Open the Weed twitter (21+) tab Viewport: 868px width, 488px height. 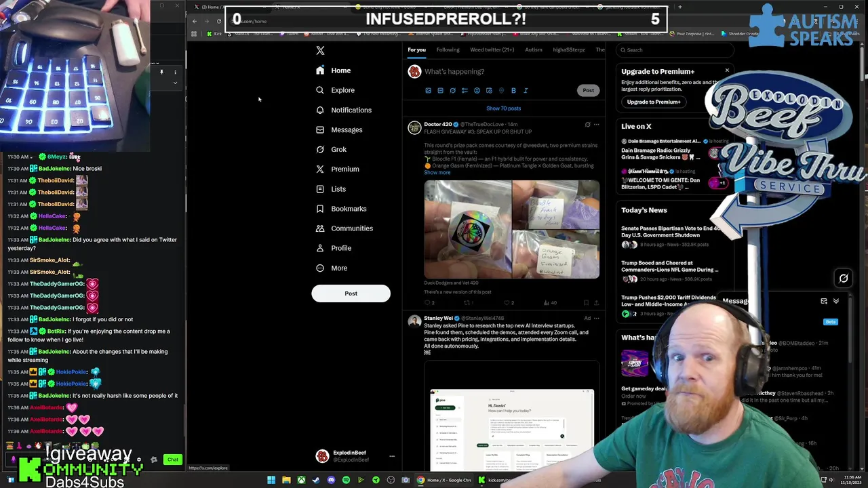click(x=492, y=49)
